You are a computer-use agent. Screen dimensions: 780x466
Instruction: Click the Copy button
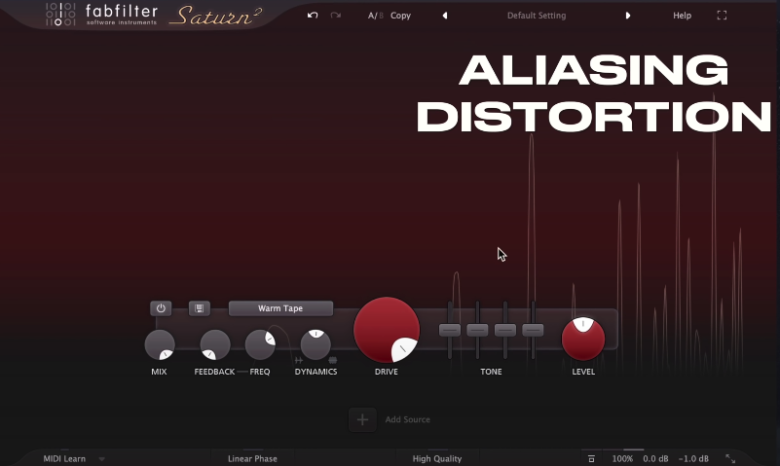400,15
